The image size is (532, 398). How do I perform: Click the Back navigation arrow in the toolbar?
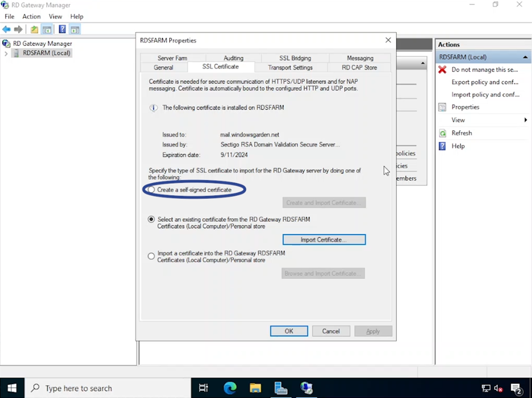point(6,29)
